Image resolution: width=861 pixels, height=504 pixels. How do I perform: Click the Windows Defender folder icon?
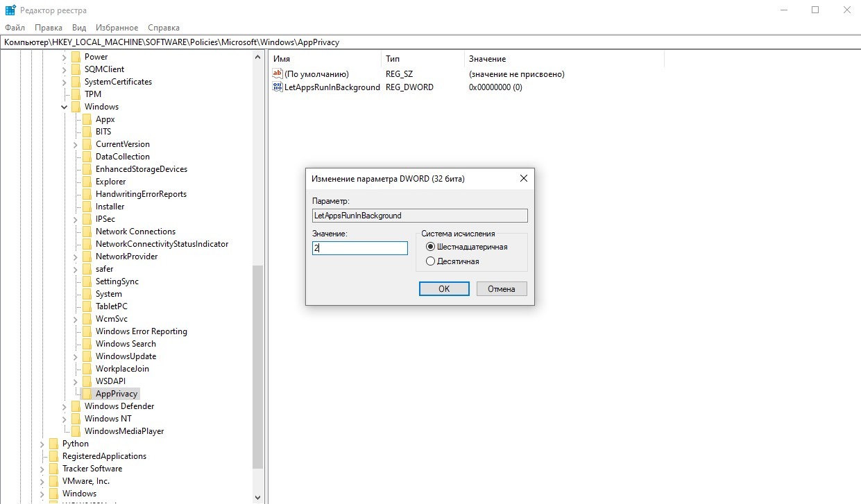pyautogui.click(x=76, y=406)
